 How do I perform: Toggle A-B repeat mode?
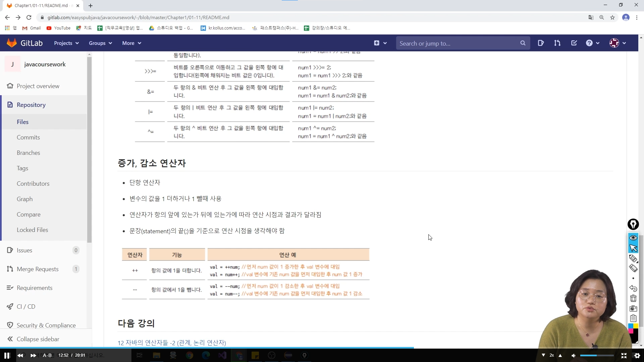coord(47,355)
